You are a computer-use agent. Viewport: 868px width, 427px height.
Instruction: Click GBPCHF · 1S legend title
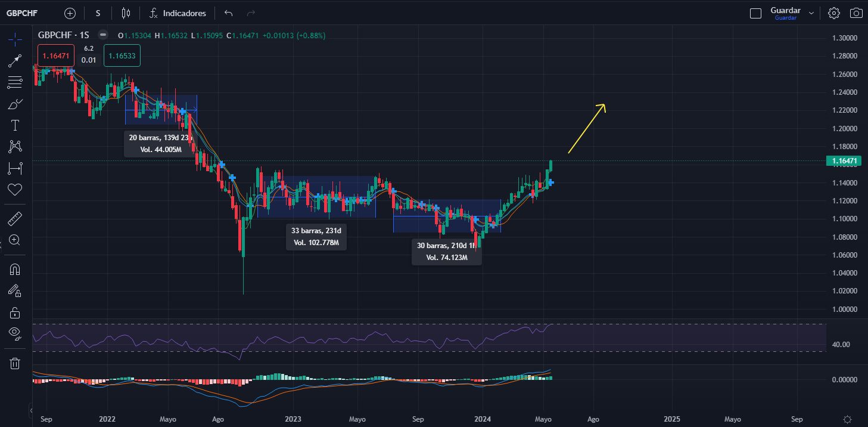tap(64, 35)
